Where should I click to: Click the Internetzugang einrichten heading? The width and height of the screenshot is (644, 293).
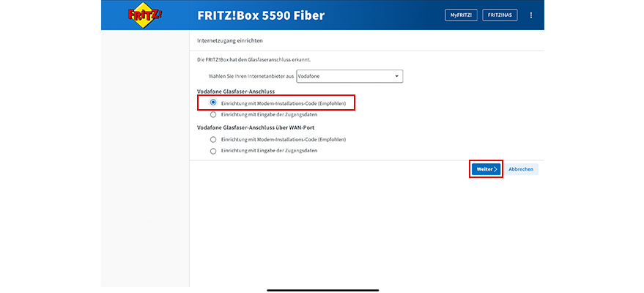[230, 40]
